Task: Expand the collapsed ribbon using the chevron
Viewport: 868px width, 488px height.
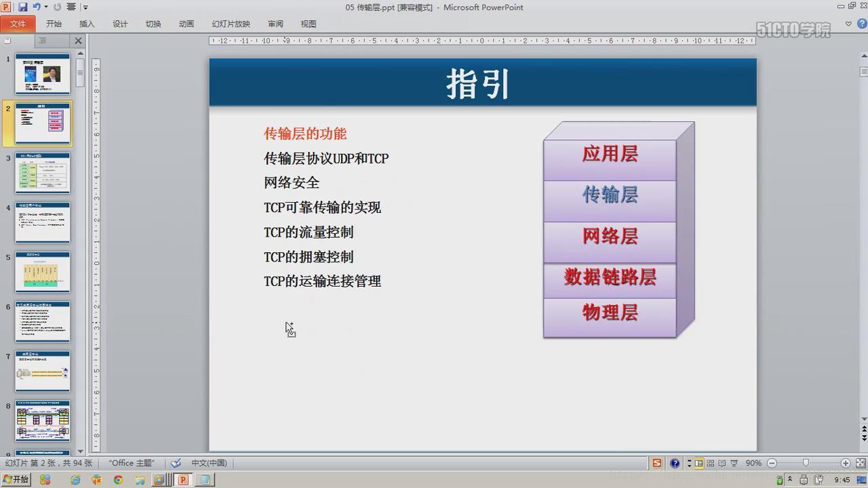Action: pos(848,24)
